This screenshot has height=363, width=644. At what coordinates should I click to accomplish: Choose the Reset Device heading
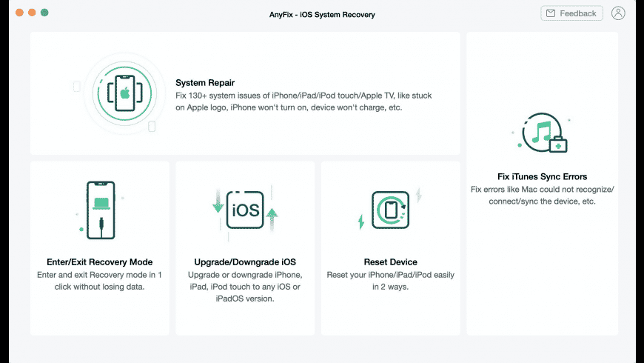click(x=391, y=262)
